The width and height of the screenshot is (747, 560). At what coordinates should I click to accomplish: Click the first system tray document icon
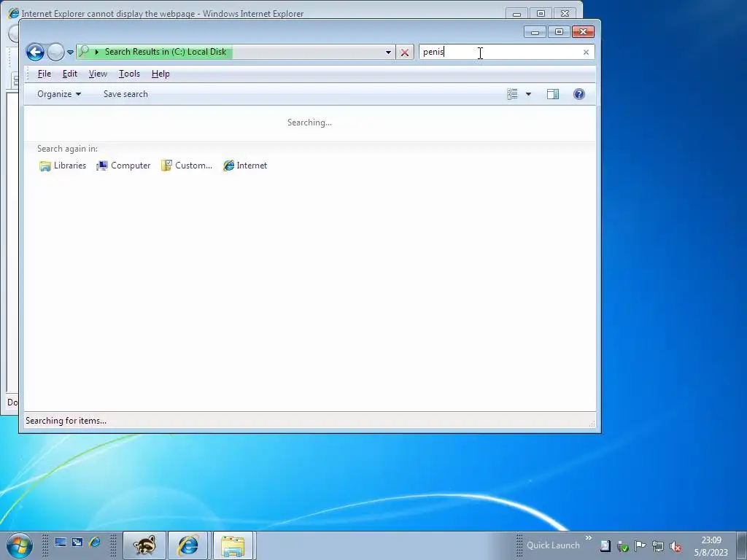point(605,546)
